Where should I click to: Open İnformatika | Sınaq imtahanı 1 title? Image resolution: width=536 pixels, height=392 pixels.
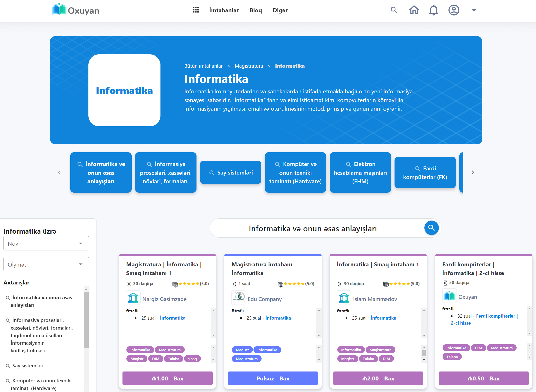tap(377, 264)
